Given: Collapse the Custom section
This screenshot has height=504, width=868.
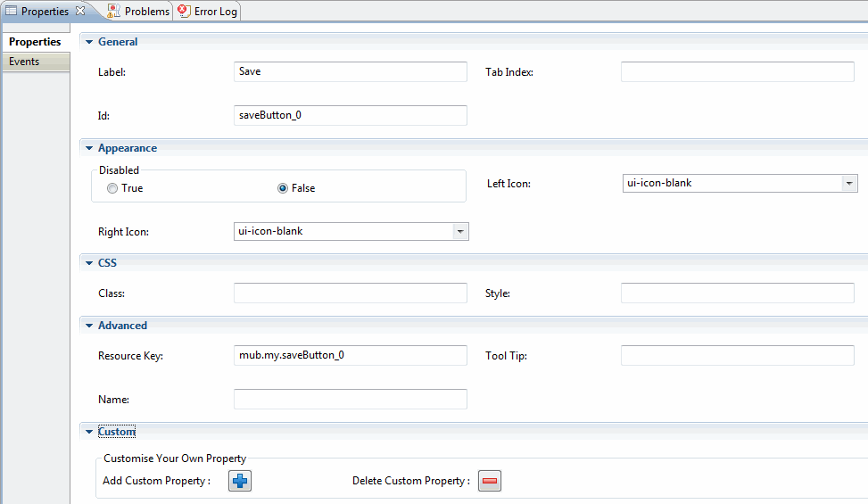Looking at the screenshot, I should click(89, 432).
